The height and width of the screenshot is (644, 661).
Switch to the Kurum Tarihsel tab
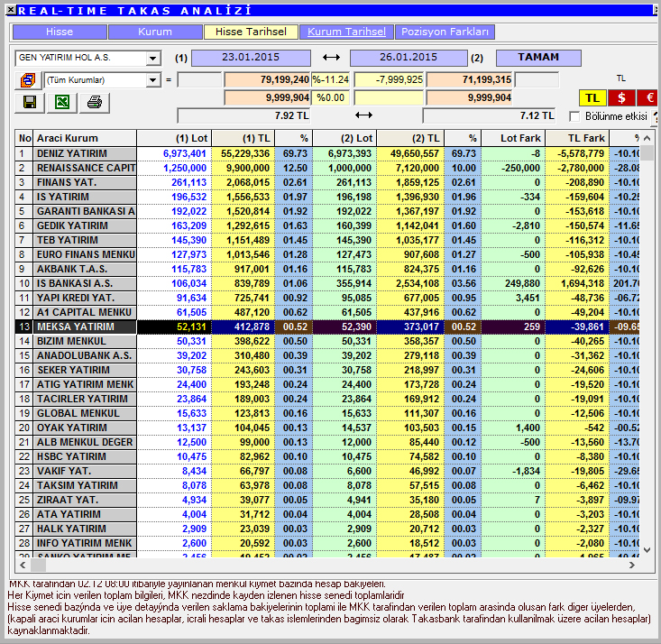tap(346, 32)
